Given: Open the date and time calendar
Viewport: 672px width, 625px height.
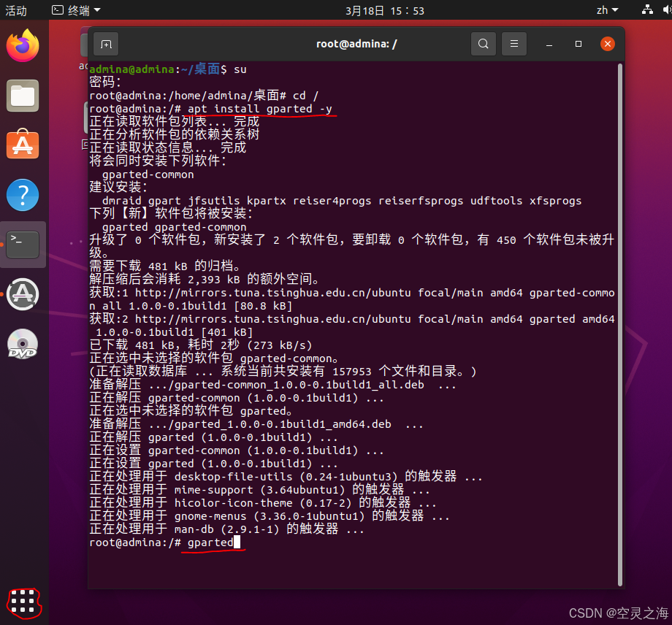Looking at the screenshot, I should (x=385, y=10).
